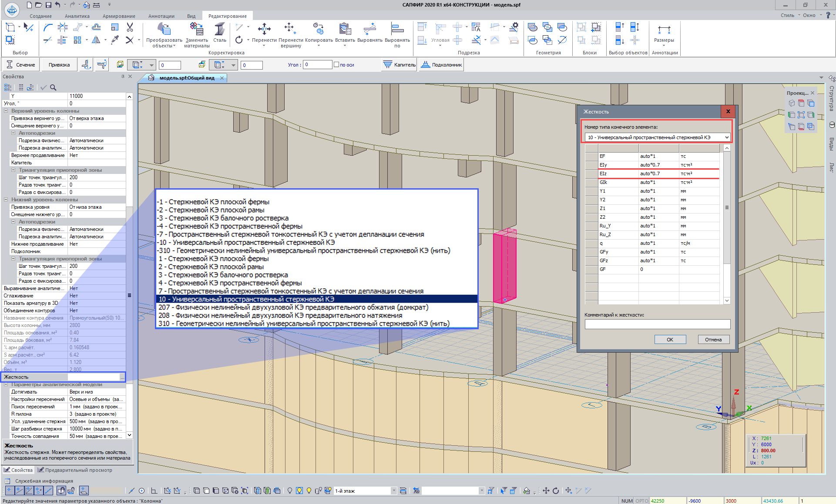
Task: Collapse 'Параметры аналитической модели' section
Action: 6,384
